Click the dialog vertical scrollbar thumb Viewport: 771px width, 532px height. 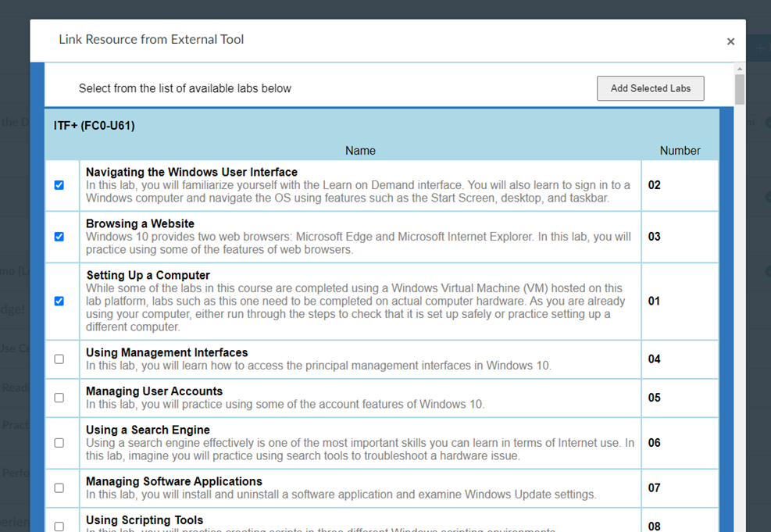click(x=740, y=89)
